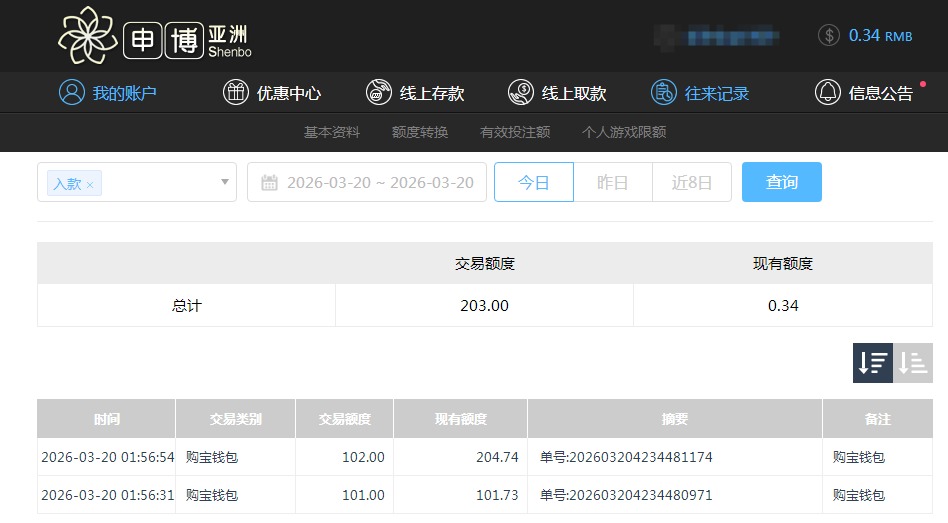Select the 近8日 date range
The image size is (948, 523).
(692, 182)
